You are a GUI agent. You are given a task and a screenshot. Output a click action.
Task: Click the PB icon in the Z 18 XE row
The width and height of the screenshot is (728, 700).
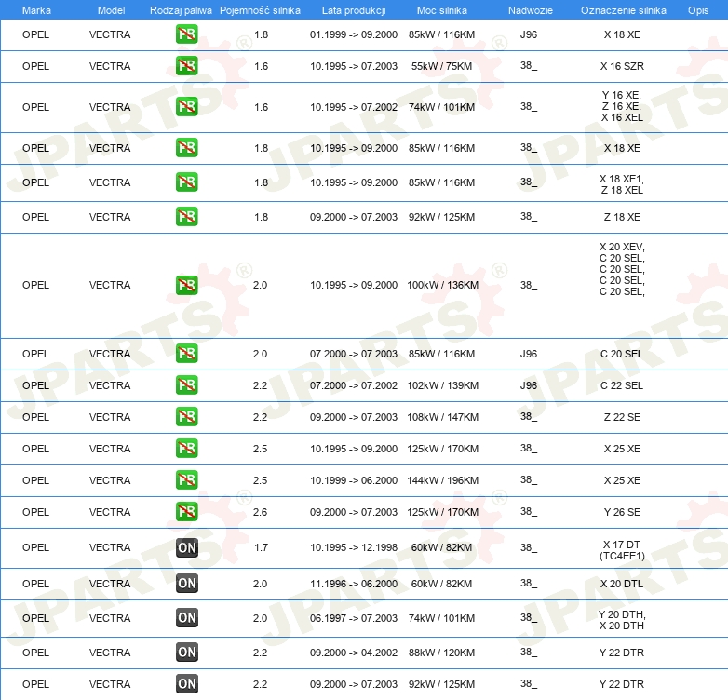[186, 217]
